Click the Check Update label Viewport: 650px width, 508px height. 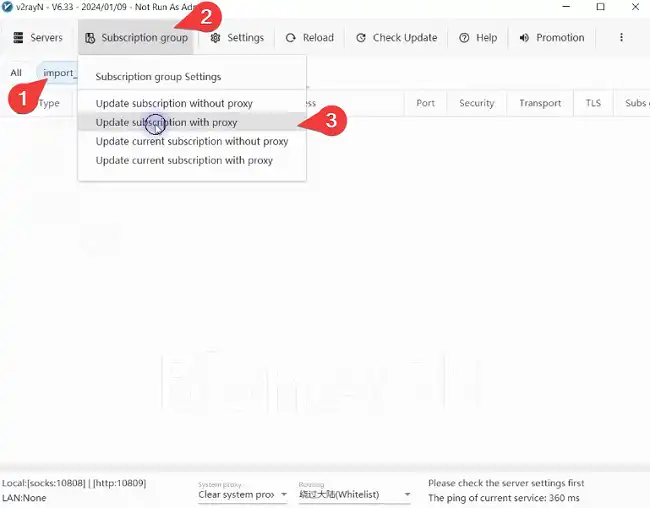[x=405, y=38]
